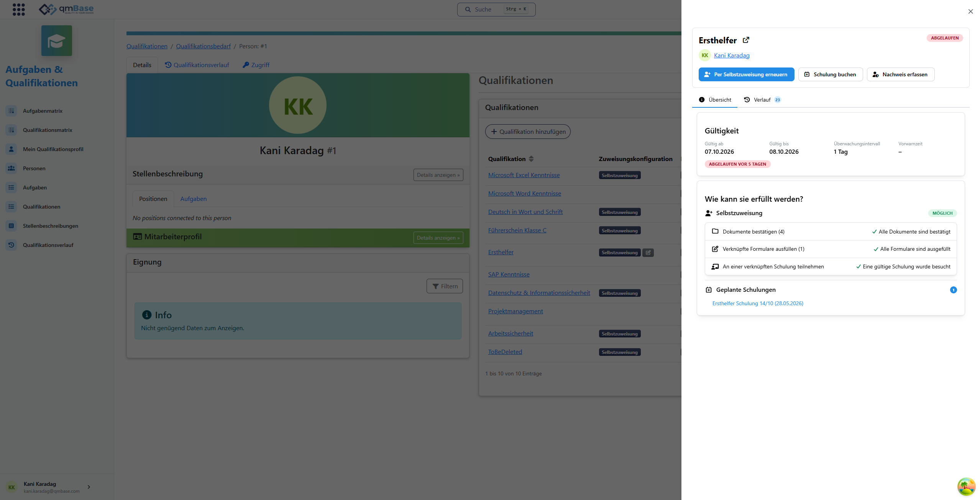Open the Zugriff tab
This screenshot has height=500, width=980.
(256, 65)
